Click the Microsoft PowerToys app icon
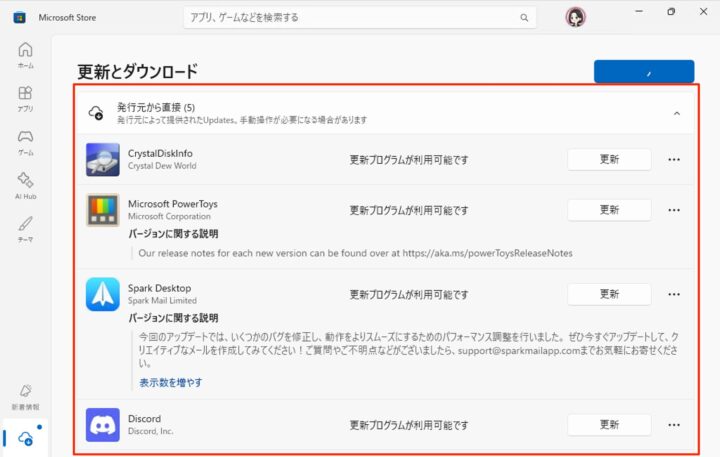Screen dimensions: 720x457 (103, 210)
